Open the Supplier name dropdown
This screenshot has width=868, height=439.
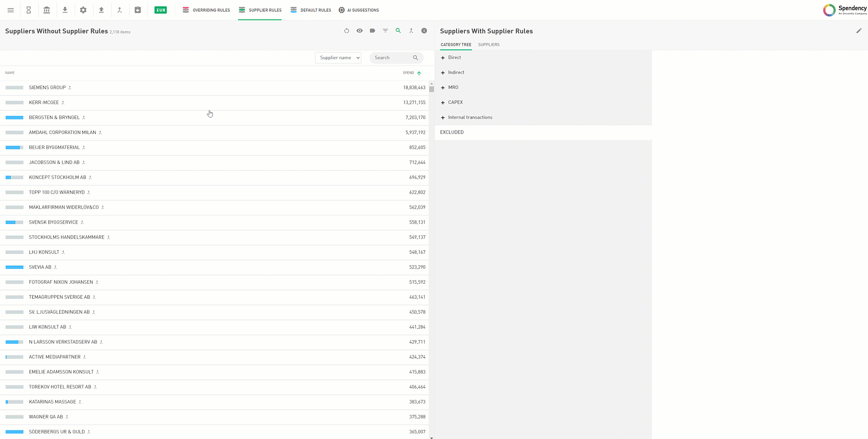338,58
